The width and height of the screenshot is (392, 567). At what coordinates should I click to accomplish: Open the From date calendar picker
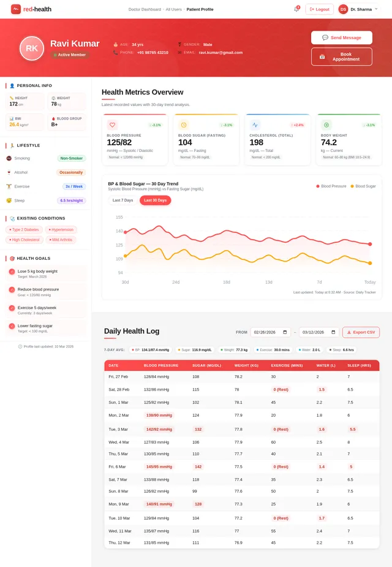(285, 332)
